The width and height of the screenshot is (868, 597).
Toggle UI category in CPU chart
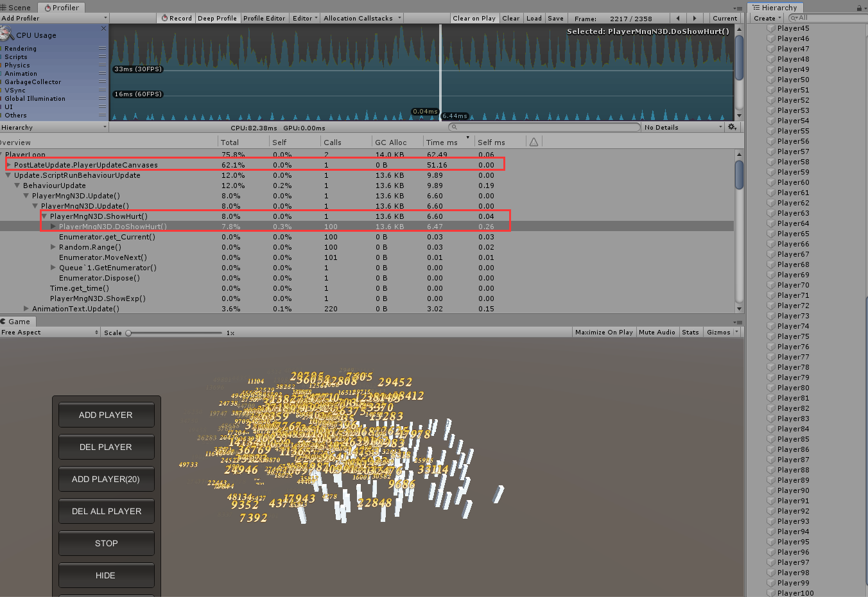click(1, 107)
